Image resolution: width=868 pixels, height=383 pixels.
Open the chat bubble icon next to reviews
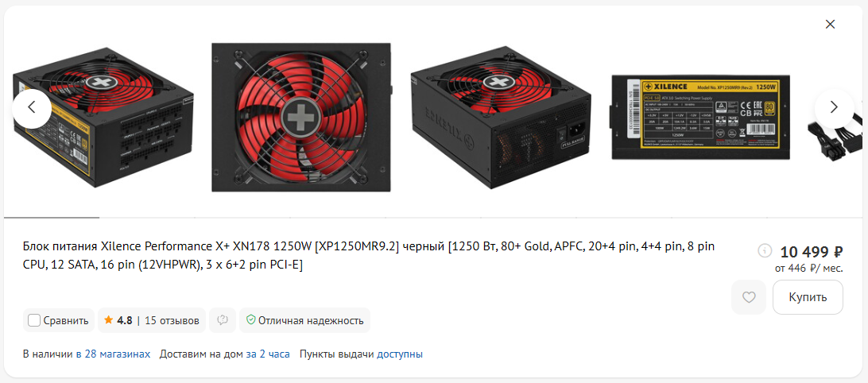point(223,320)
